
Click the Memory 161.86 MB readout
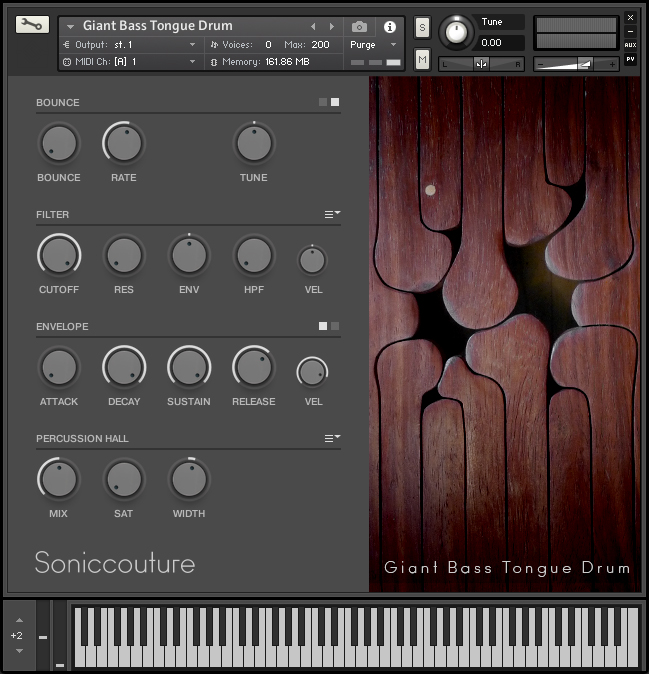point(287,62)
